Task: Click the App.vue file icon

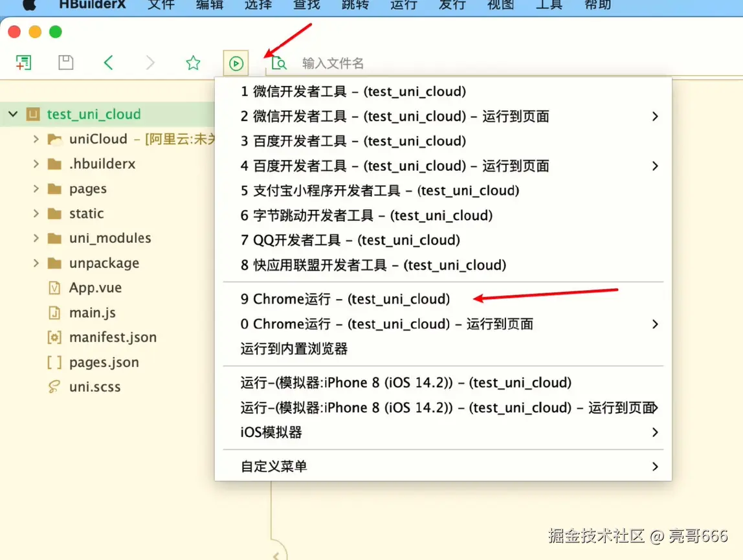Action: (x=54, y=288)
